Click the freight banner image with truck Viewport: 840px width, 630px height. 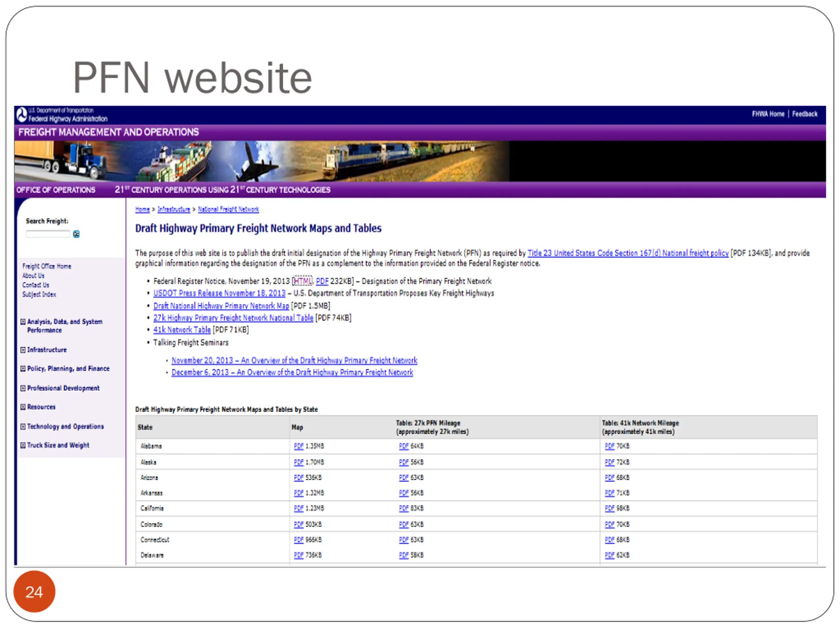click(262, 161)
